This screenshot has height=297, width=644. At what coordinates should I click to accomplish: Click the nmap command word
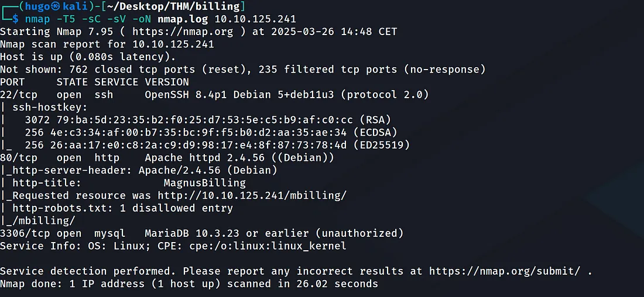point(37,19)
